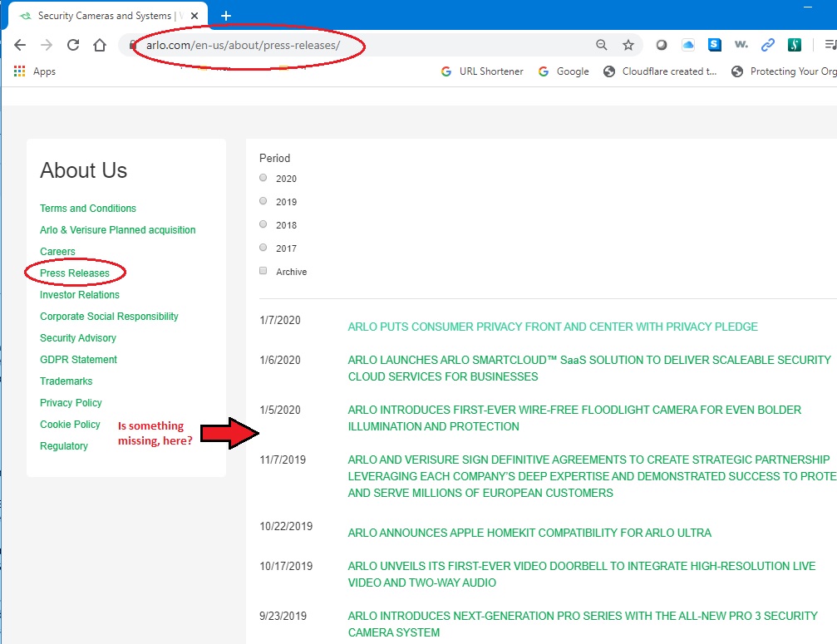Select the 2020 period radio button
The height and width of the screenshot is (644, 837).
pos(263,178)
